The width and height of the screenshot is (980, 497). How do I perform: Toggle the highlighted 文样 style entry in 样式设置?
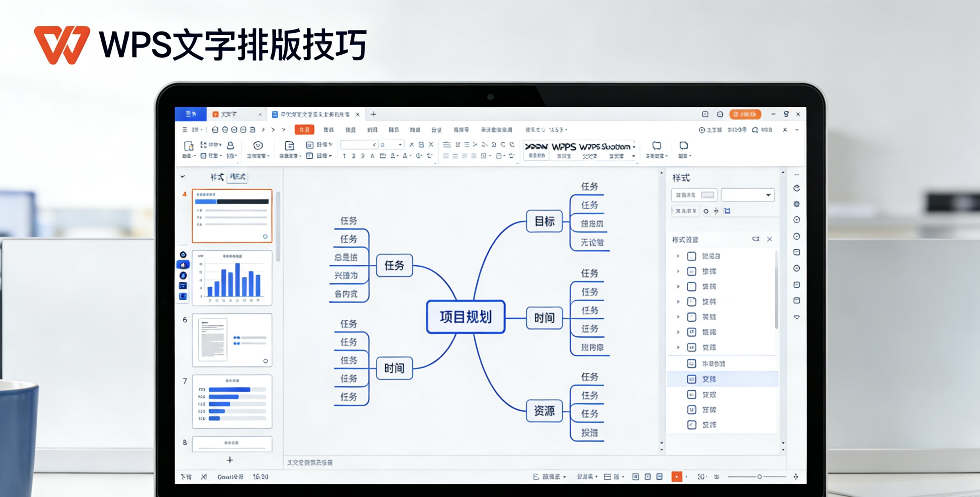pos(723,379)
